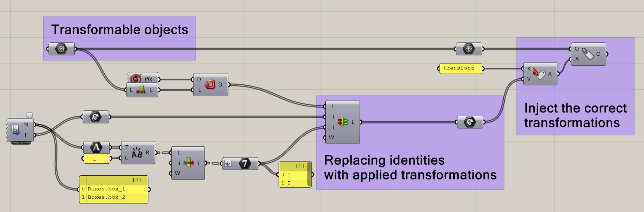The height and width of the screenshot is (212, 644).
Task: Click the Text parameter labeled A
Action: point(96,147)
